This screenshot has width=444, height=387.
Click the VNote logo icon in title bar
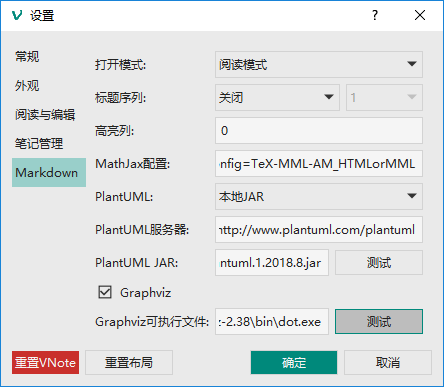[x=17, y=15]
